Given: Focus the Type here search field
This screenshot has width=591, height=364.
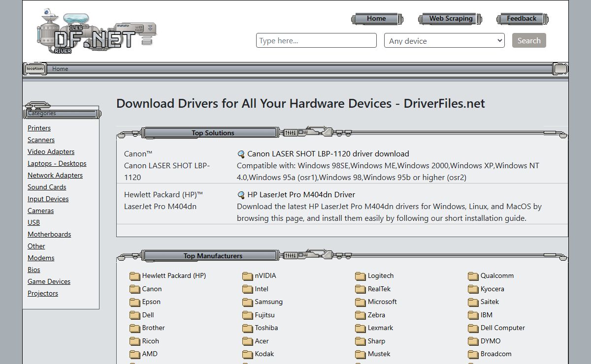Looking at the screenshot, I should 316,41.
